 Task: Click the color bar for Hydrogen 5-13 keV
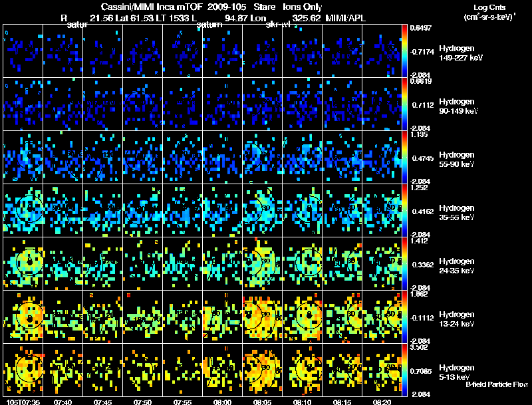click(x=404, y=370)
